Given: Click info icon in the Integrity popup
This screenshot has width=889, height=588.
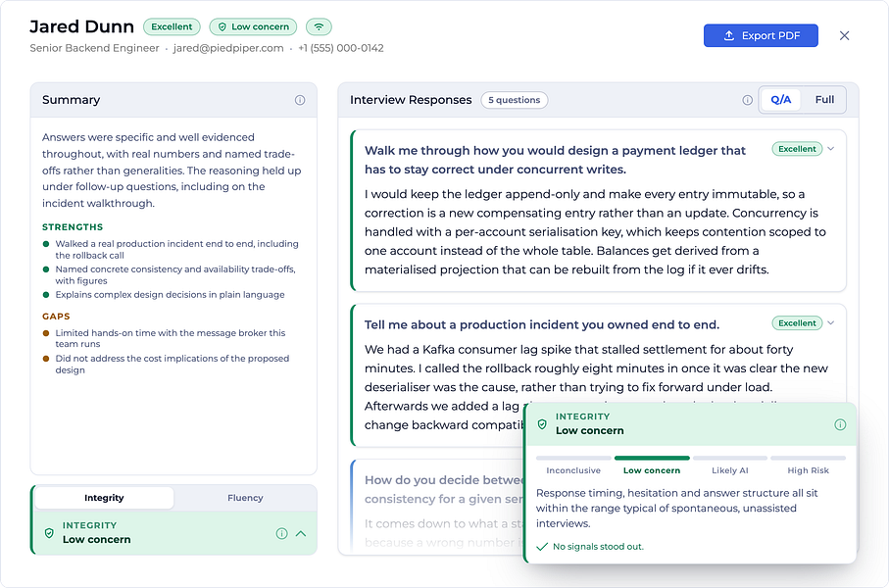Looking at the screenshot, I should (x=840, y=424).
